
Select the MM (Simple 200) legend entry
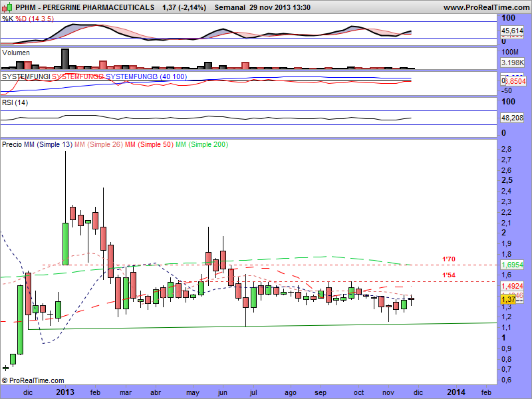pyautogui.click(x=202, y=144)
